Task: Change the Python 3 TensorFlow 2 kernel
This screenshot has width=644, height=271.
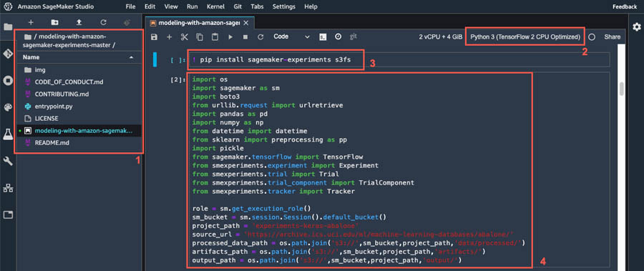Action: (x=525, y=36)
